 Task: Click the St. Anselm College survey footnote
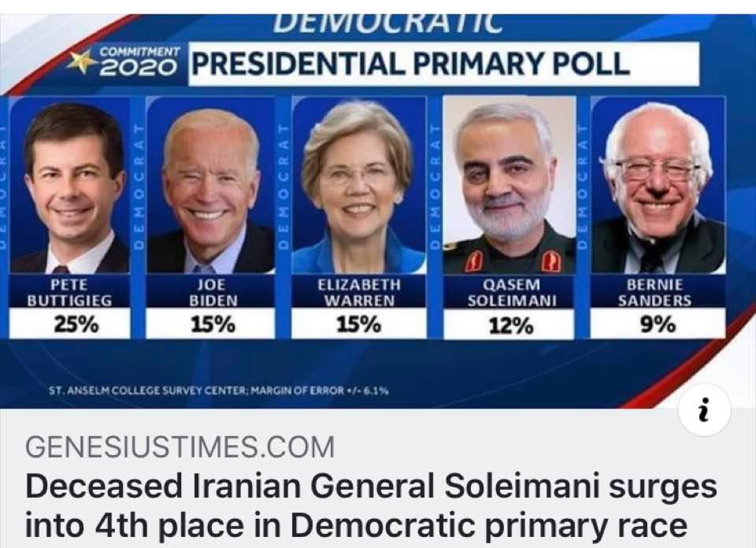coord(219,391)
